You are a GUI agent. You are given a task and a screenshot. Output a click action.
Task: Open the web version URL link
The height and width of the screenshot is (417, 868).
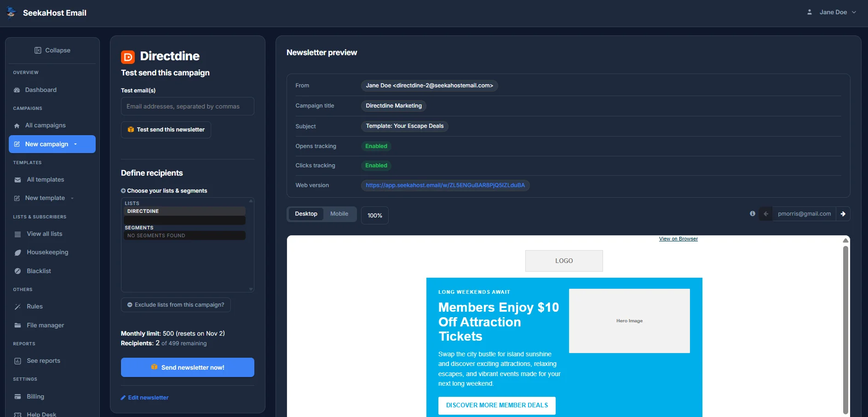(x=445, y=185)
